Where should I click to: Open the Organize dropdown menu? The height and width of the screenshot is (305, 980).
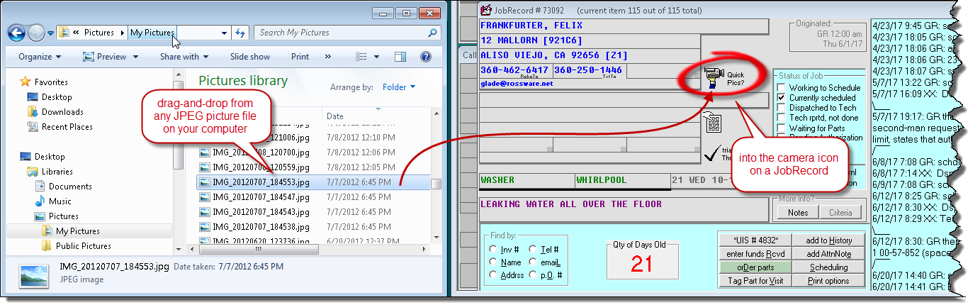coord(40,57)
